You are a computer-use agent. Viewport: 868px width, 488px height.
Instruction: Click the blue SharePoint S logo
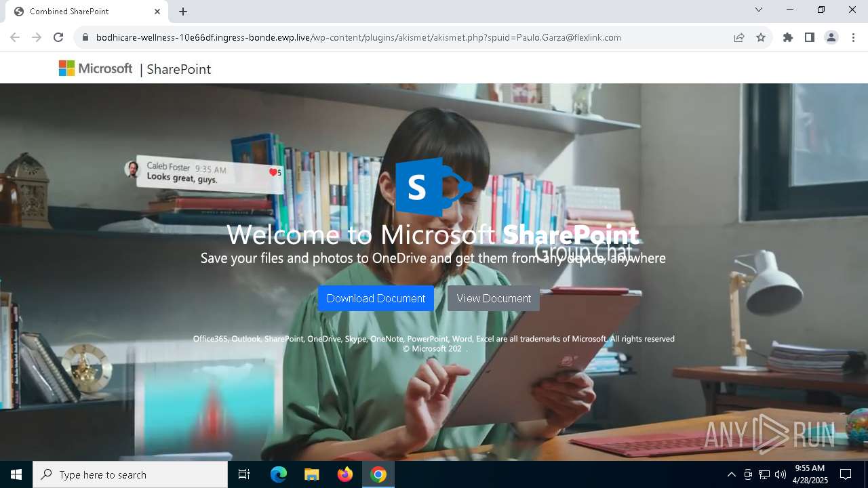[x=434, y=186]
